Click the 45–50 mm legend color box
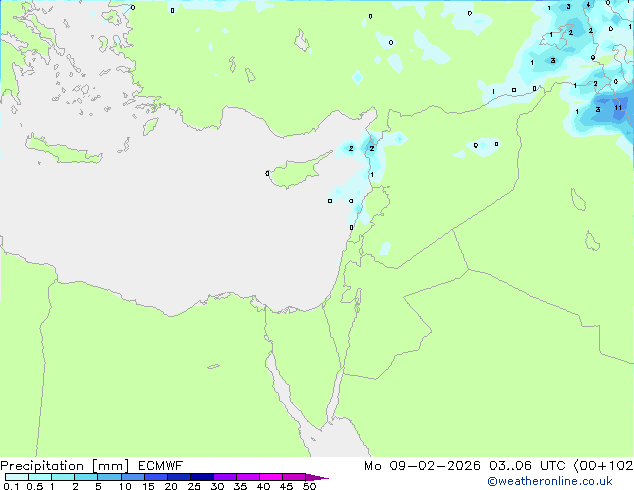The width and height of the screenshot is (634, 490). point(294,477)
